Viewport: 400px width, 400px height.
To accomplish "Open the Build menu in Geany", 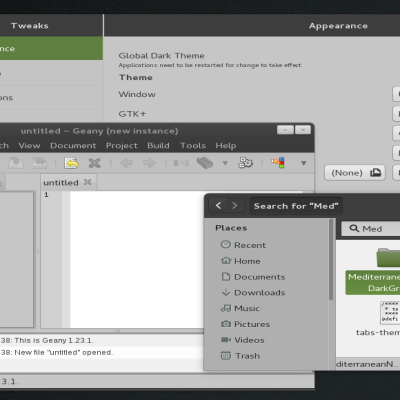I will [158, 146].
